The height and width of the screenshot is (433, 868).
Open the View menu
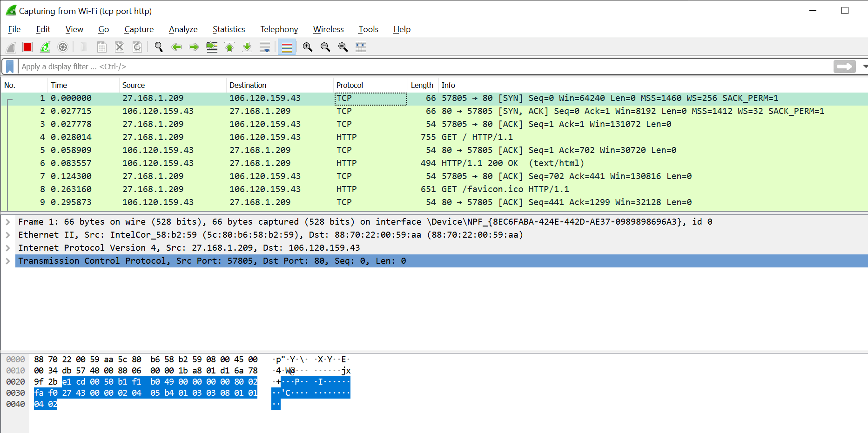pyautogui.click(x=74, y=29)
